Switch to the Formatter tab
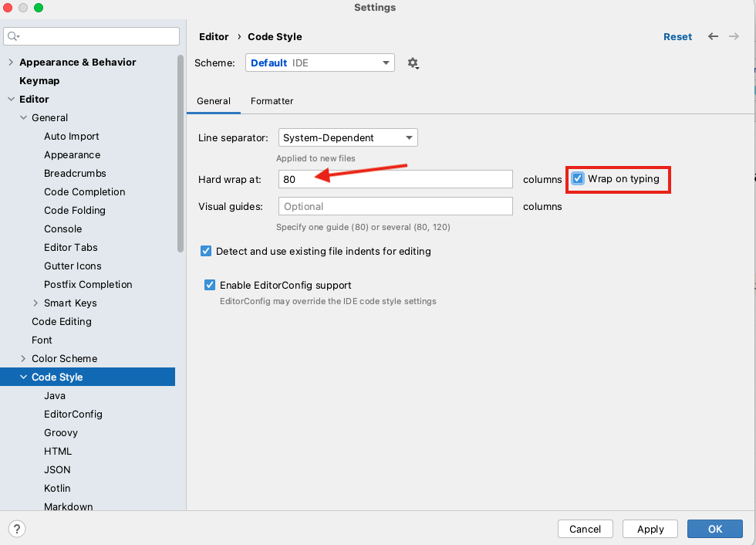This screenshot has width=756, height=545. pos(272,101)
